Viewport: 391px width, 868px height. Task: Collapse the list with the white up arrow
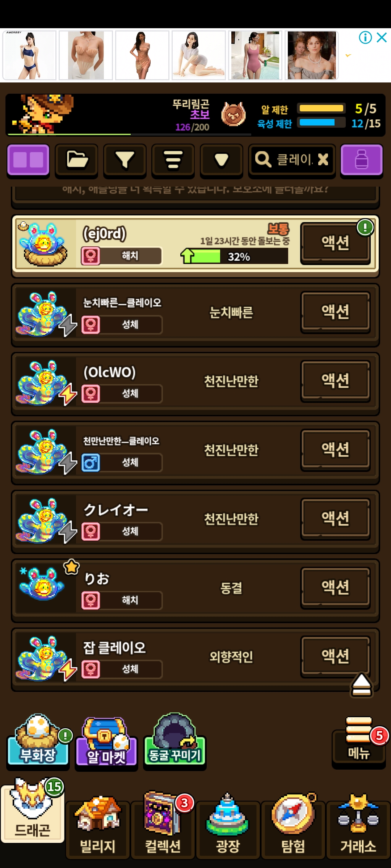pyautogui.click(x=361, y=685)
